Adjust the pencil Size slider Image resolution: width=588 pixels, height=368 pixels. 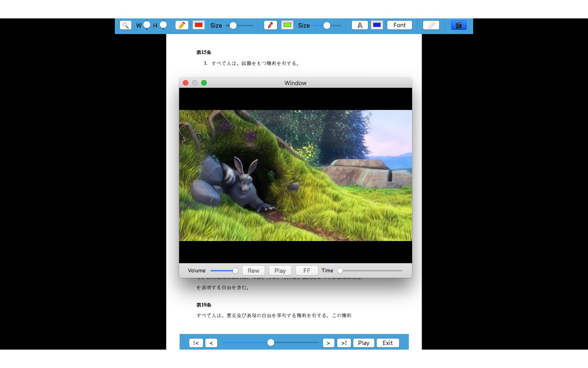(x=240, y=25)
